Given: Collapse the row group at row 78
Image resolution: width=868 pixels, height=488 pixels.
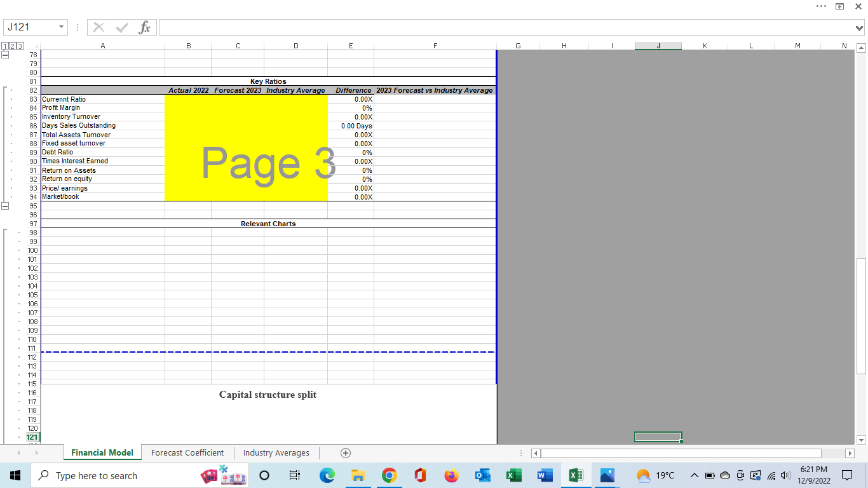Looking at the screenshot, I should coord(5,55).
